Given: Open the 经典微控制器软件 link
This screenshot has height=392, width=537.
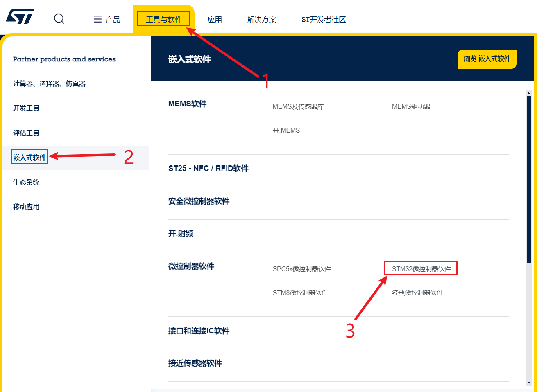Looking at the screenshot, I should click(x=417, y=293).
